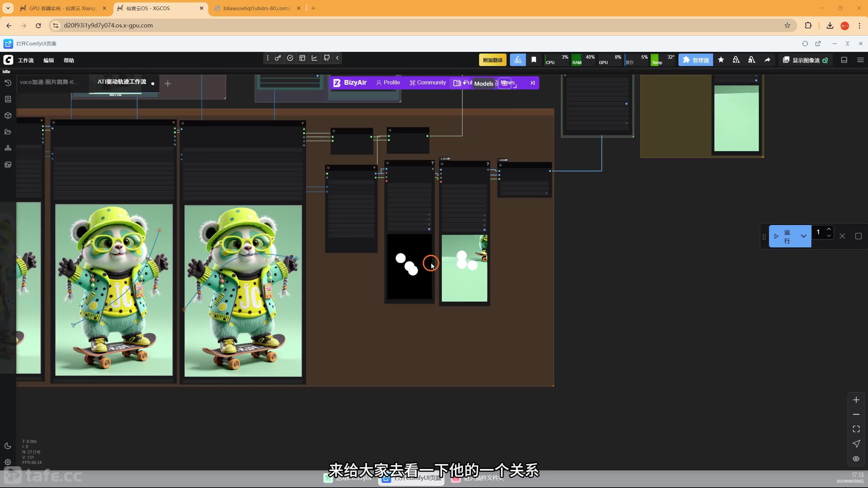Click 打开ComfyUI页面 taskbar item
This screenshot has height=488, width=868.
click(411, 478)
